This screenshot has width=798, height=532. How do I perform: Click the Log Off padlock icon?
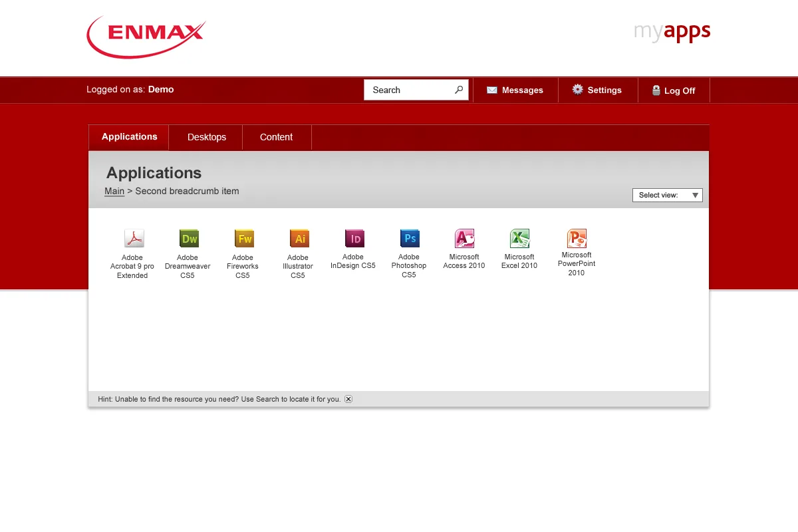pos(656,90)
